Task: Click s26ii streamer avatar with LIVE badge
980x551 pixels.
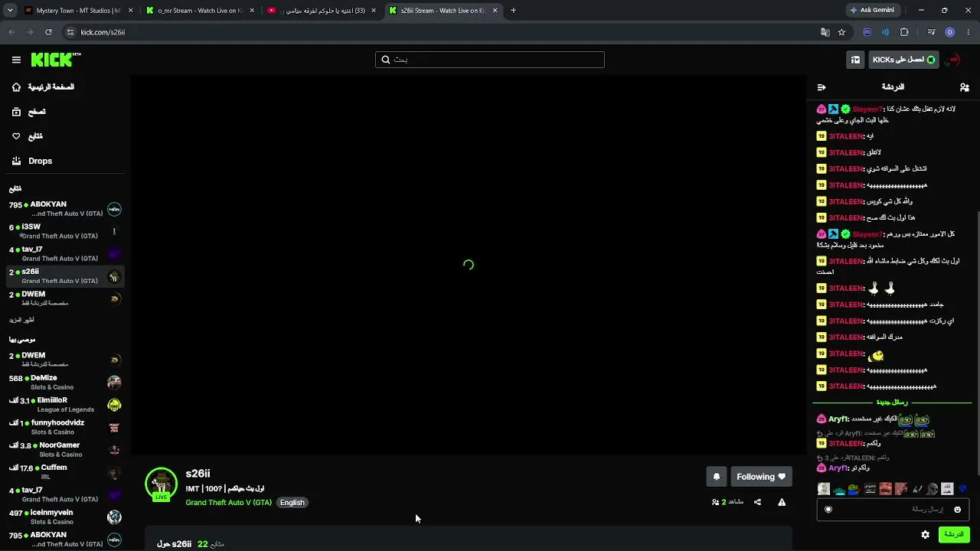Action: pos(161,484)
